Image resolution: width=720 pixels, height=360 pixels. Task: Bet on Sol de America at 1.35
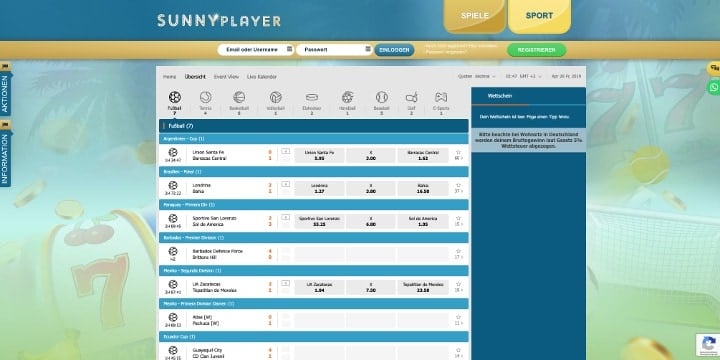point(423,221)
